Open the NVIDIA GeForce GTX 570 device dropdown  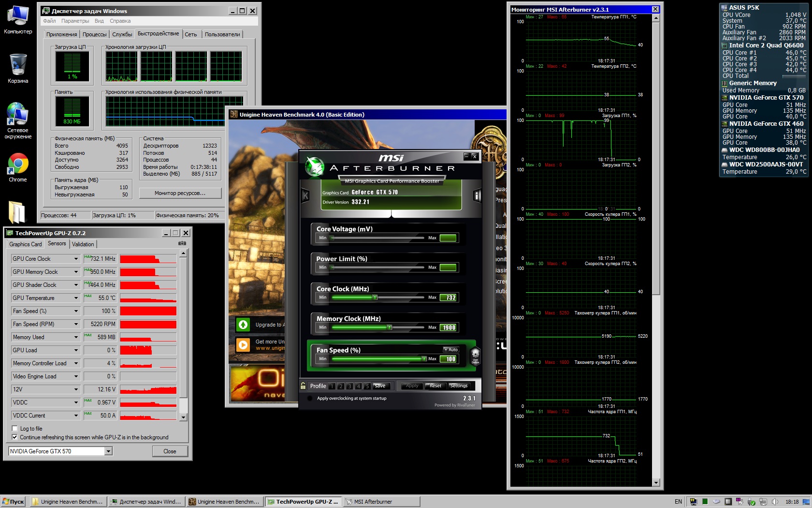click(x=108, y=451)
